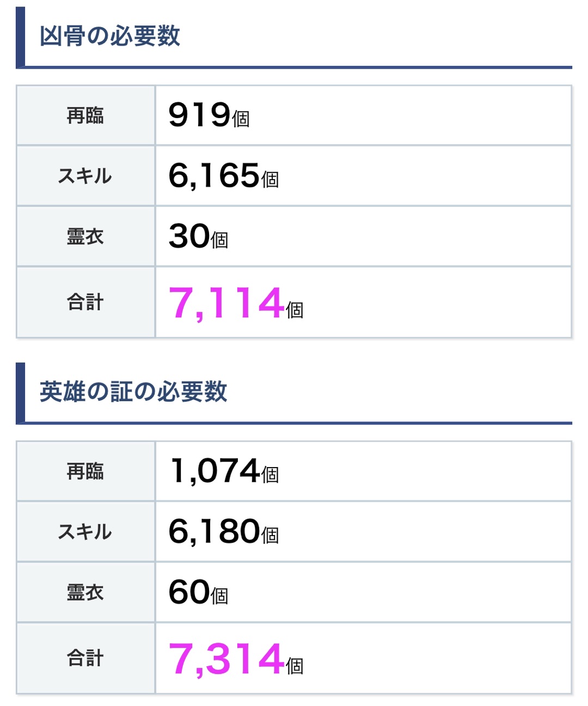Click the 1,074個 ascension value

224,471
